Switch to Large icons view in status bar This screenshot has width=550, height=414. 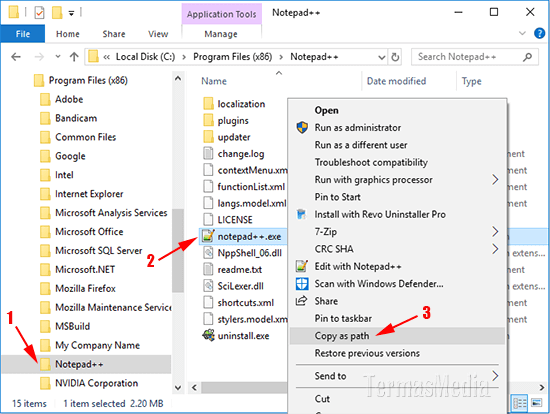pyautogui.click(x=536, y=403)
